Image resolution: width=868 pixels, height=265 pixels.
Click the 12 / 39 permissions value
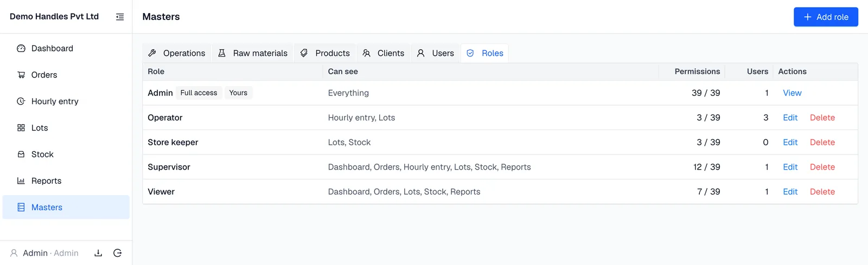click(x=706, y=167)
